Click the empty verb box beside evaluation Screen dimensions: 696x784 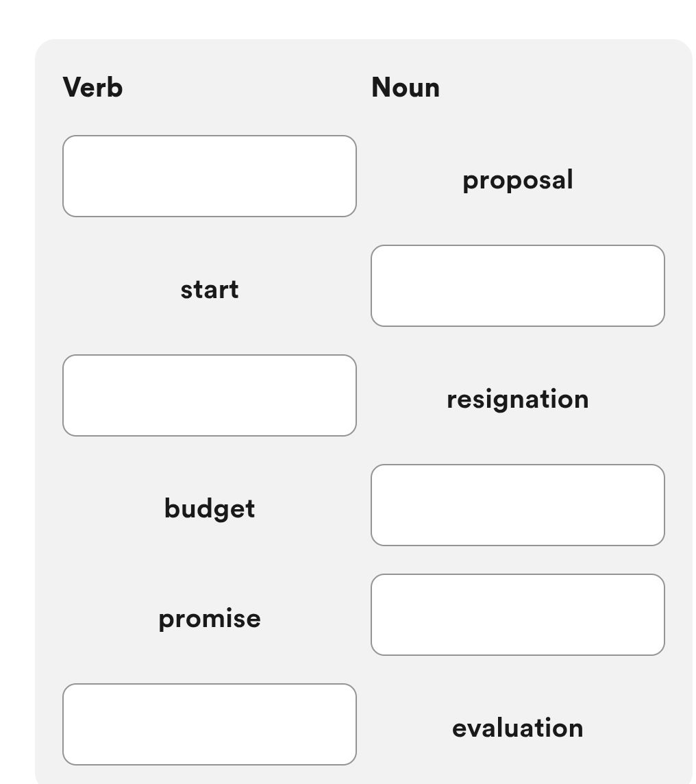[x=209, y=724]
